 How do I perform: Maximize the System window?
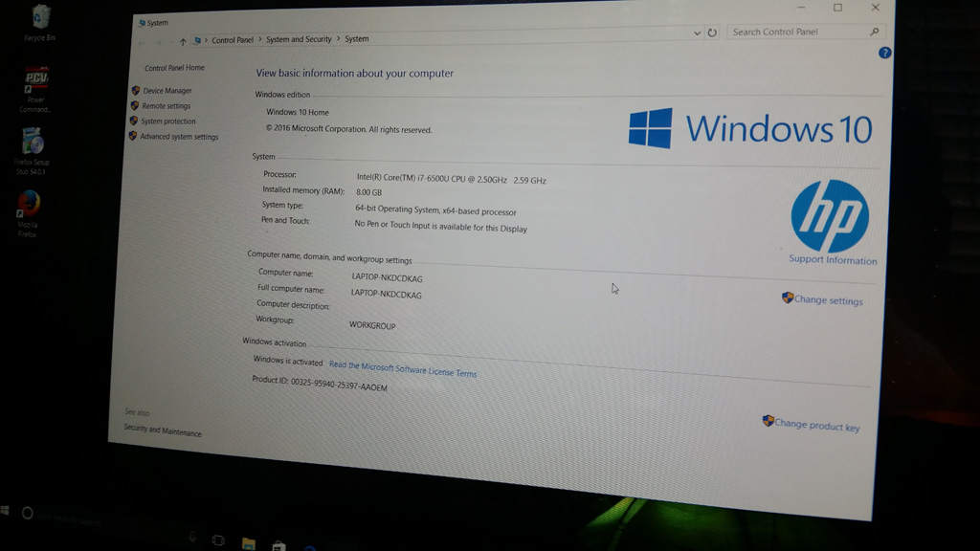click(837, 8)
